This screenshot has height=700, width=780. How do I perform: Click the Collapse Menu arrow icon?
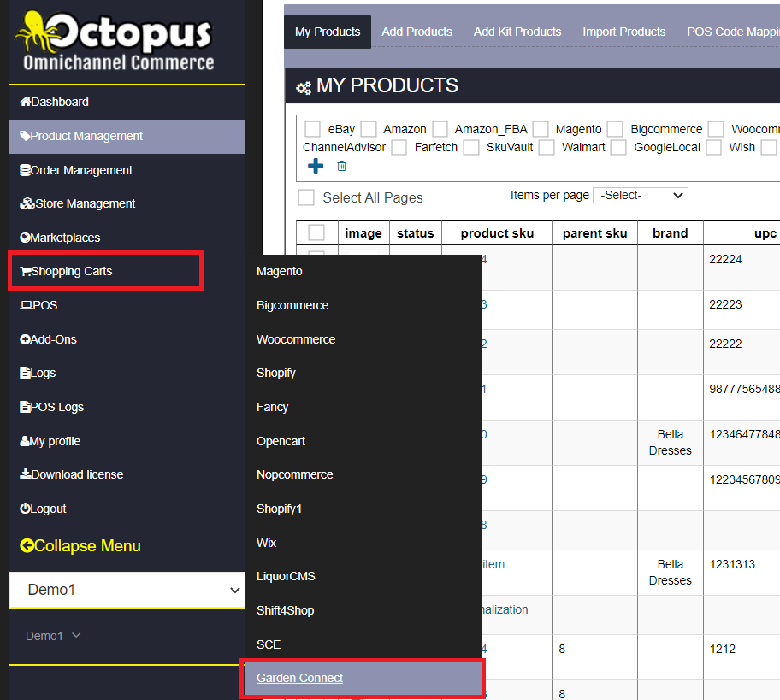[27, 546]
